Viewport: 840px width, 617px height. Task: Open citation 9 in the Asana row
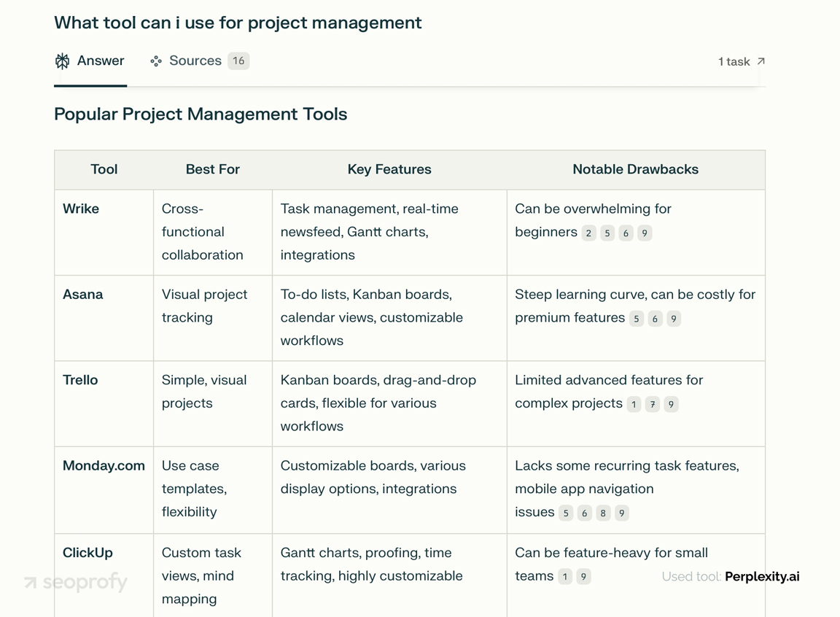674,319
